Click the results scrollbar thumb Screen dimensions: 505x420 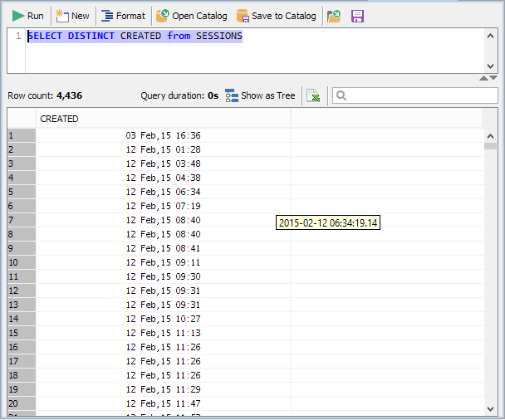491,146
